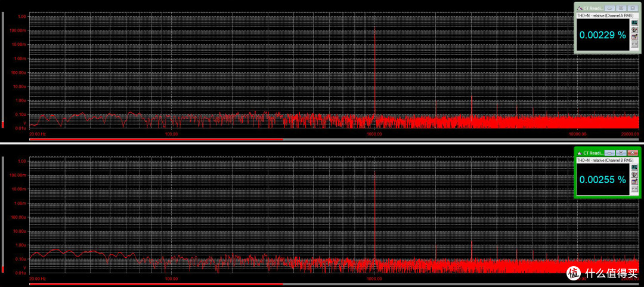Click the double-arrow icon in Channel A window
This screenshot has height=287, width=644.
pos(634,44)
